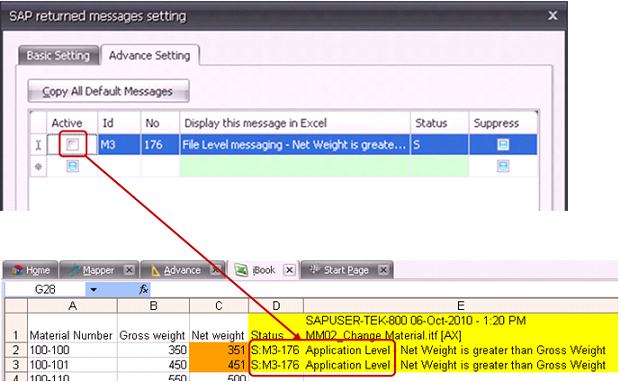Switch to the Basic Setting tab
The image size is (620, 382).
click(x=58, y=55)
